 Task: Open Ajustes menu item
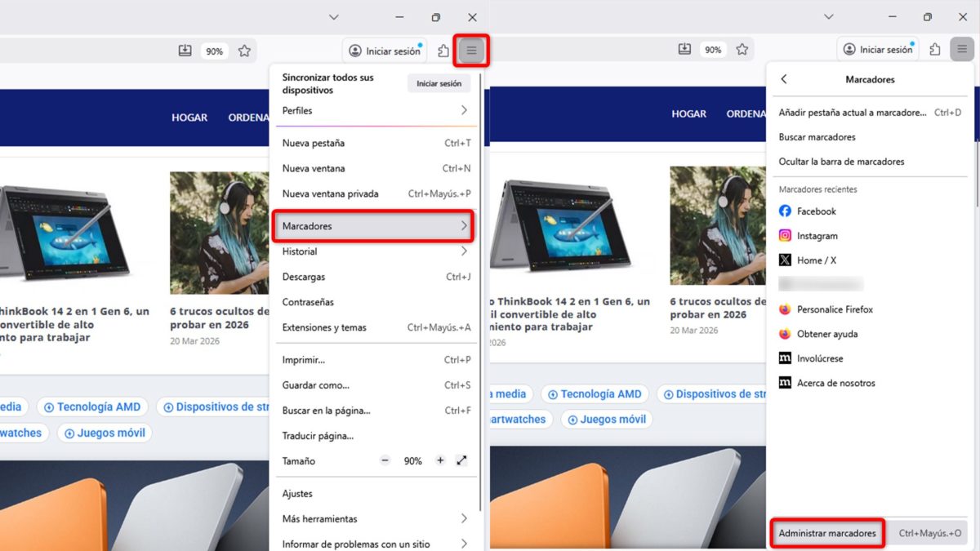click(376, 493)
